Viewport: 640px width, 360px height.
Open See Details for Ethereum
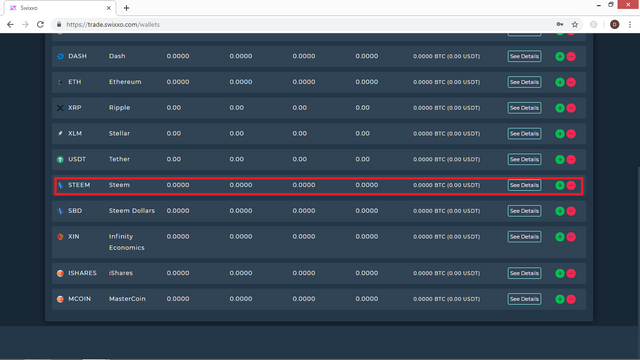coord(524,82)
